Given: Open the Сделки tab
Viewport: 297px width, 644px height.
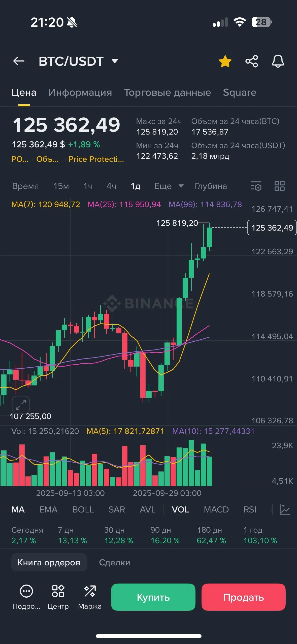Looking at the screenshot, I should click(x=115, y=562).
